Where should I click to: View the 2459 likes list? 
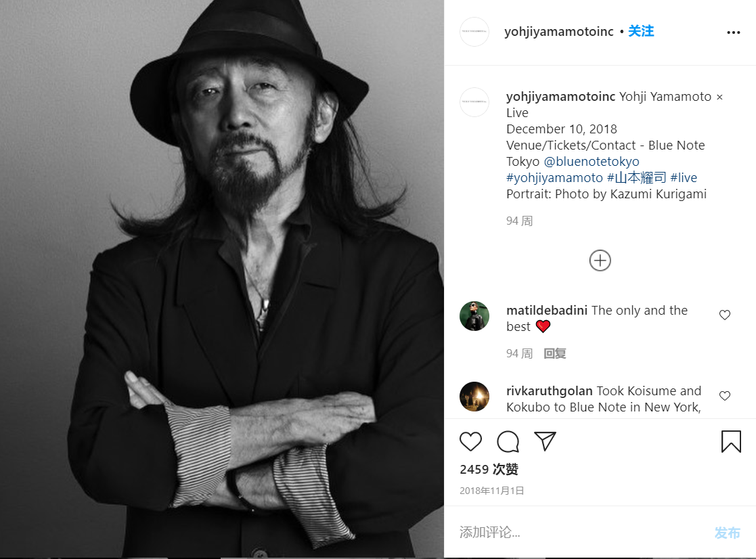click(489, 470)
